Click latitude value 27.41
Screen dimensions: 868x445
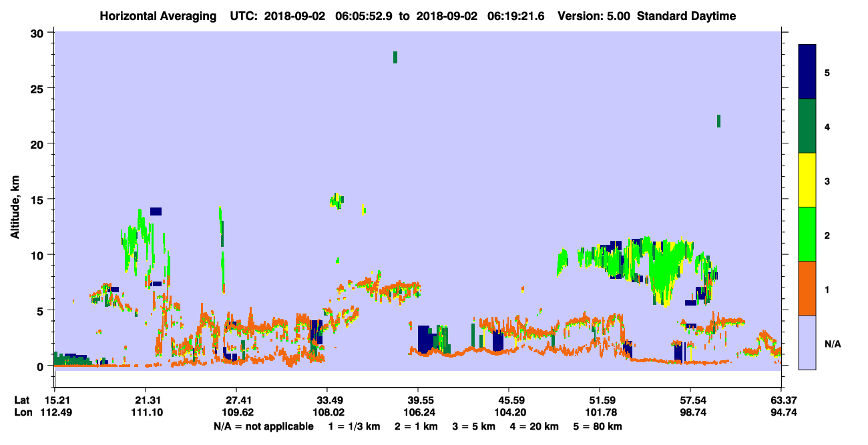click(x=236, y=400)
